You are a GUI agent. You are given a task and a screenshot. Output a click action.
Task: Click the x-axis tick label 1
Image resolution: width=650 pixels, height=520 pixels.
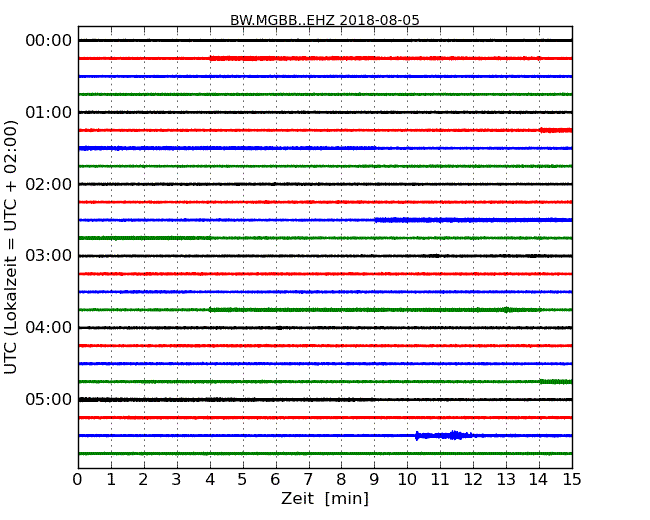pyautogui.click(x=111, y=480)
